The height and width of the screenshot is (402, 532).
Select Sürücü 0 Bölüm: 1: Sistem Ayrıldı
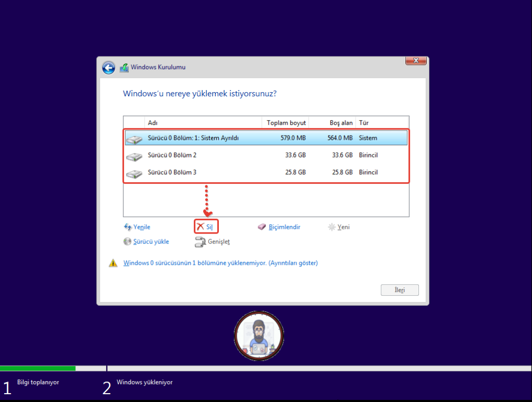click(x=266, y=138)
